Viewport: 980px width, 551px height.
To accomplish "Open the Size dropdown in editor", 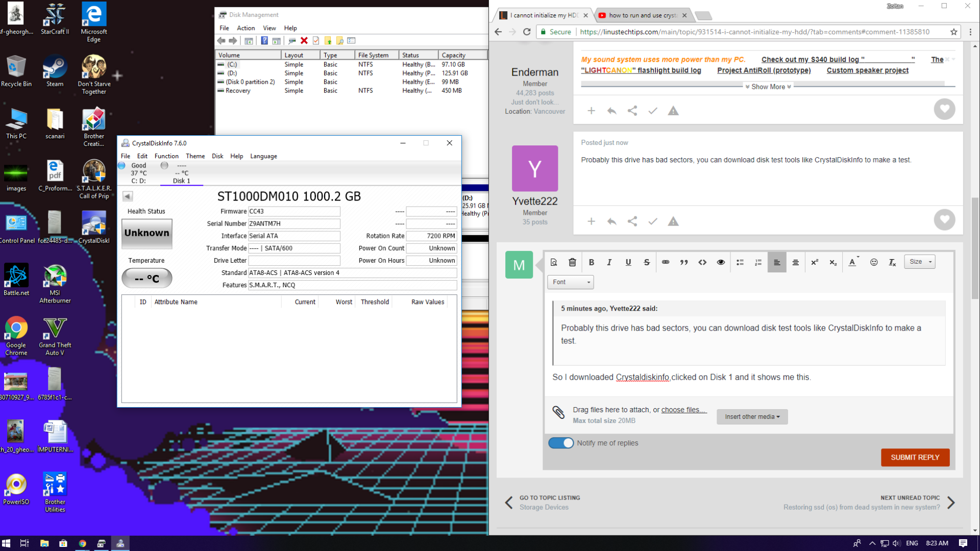I will [x=920, y=262].
